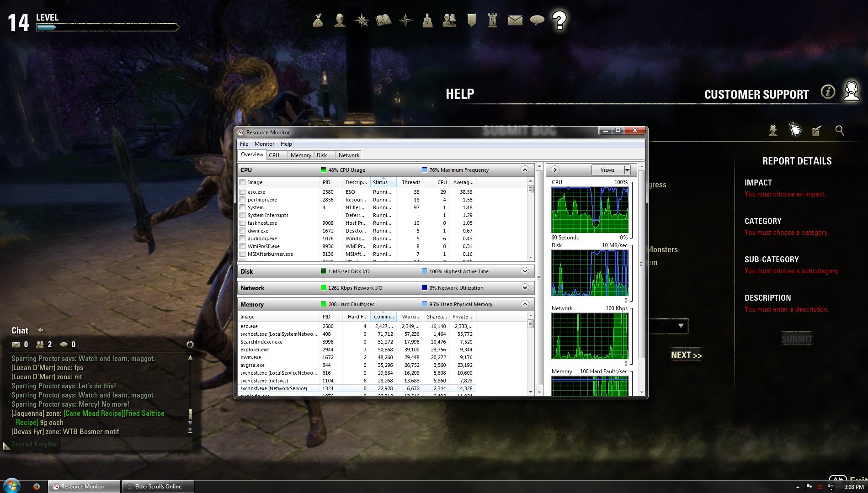868x493 pixels.
Task: Click the add chat tab plus icon
Action: (x=40, y=330)
